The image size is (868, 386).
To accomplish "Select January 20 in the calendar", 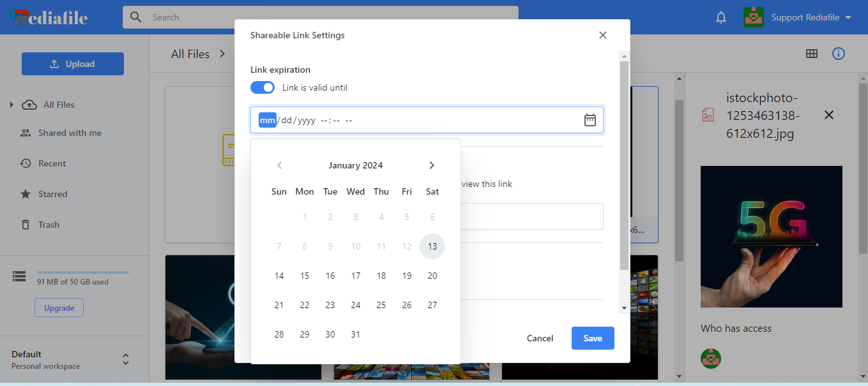I will (432, 276).
